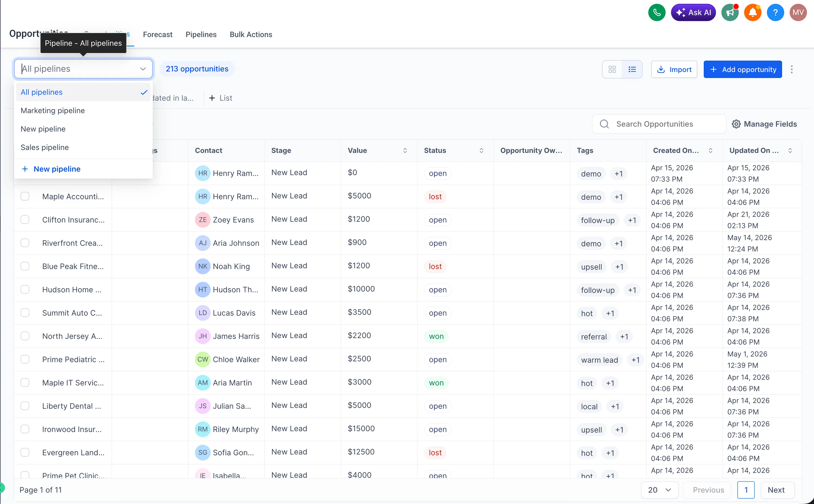Open the Ask AI assistant
Image resolution: width=814 pixels, height=504 pixels.
693,13
